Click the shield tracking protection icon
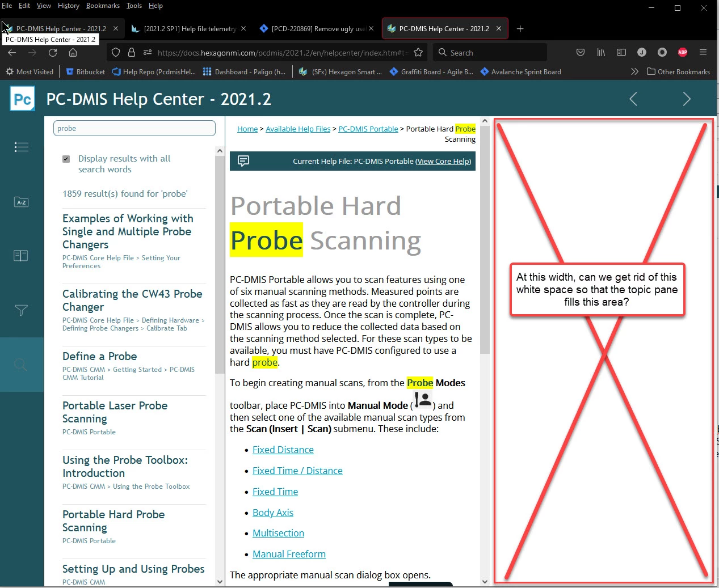The width and height of the screenshot is (719, 588). click(116, 53)
